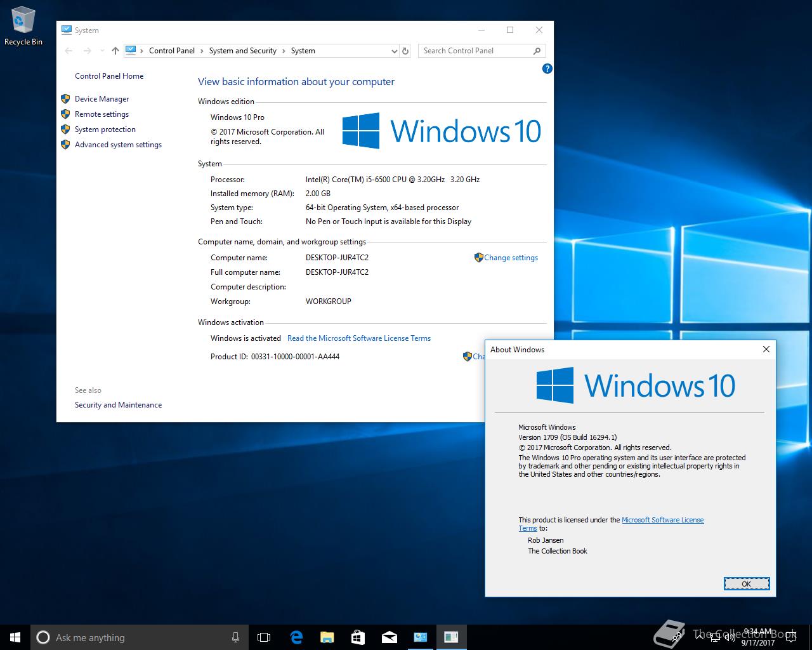The image size is (812, 650).
Task: Select System and Security breadcrumb
Action: pos(242,51)
